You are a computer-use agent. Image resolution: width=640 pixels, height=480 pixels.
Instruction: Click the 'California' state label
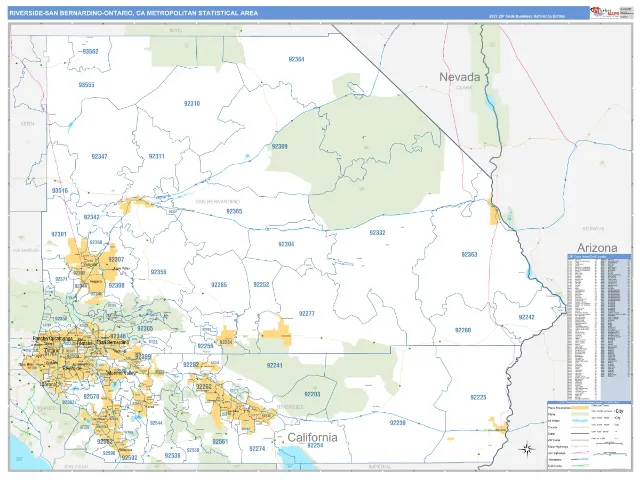(x=312, y=438)
